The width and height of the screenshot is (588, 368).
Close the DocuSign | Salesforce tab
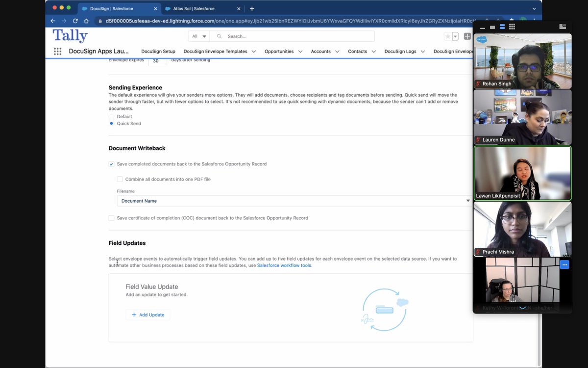(x=155, y=9)
